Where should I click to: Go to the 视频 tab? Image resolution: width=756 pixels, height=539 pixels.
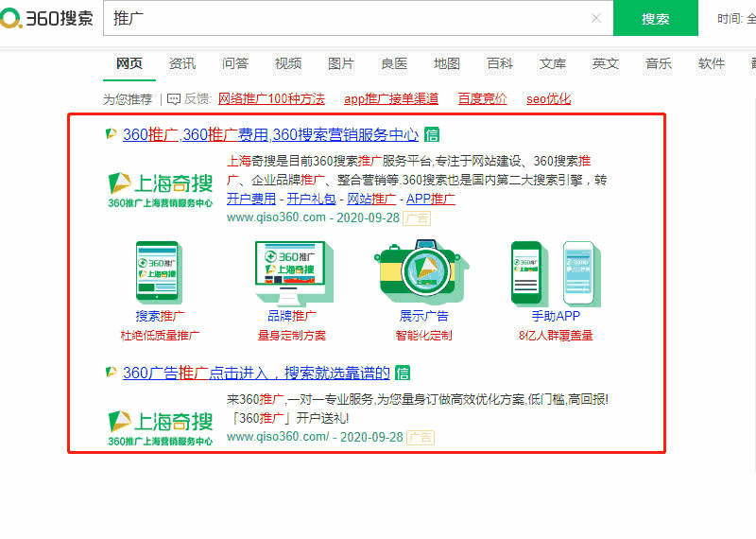(x=288, y=63)
